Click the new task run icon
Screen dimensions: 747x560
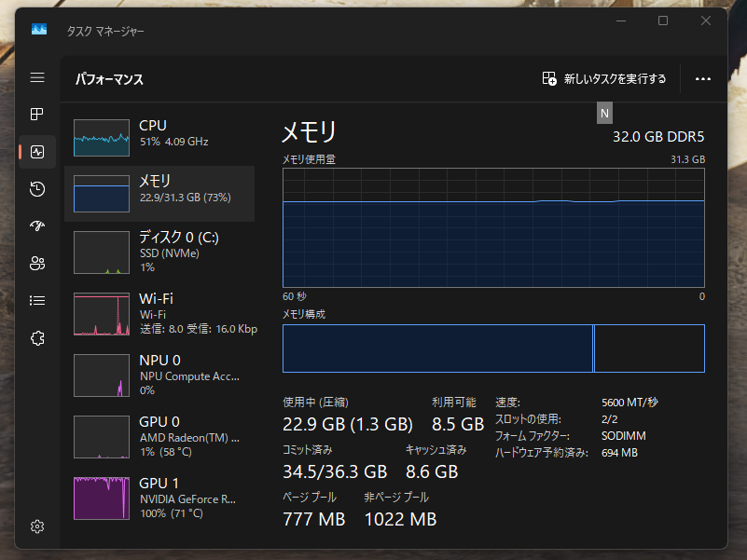pos(549,78)
